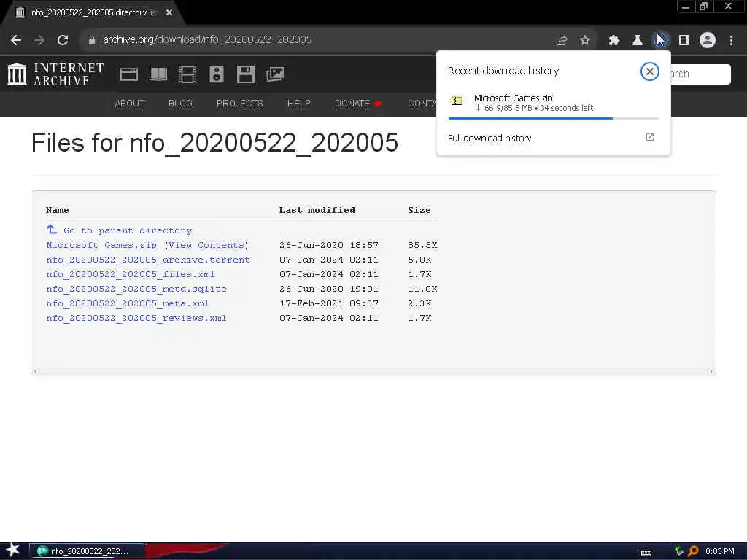Open Full download history

tap(489, 138)
